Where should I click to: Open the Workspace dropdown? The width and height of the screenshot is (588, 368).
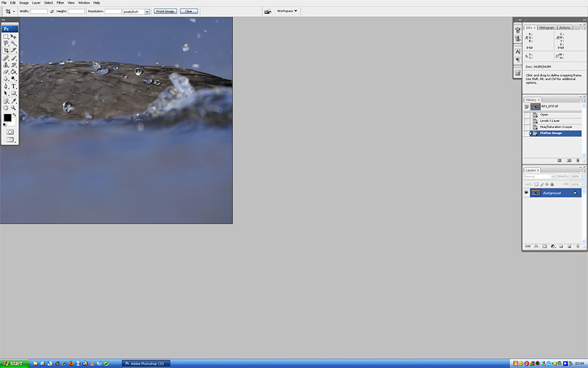(x=287, y=11)
